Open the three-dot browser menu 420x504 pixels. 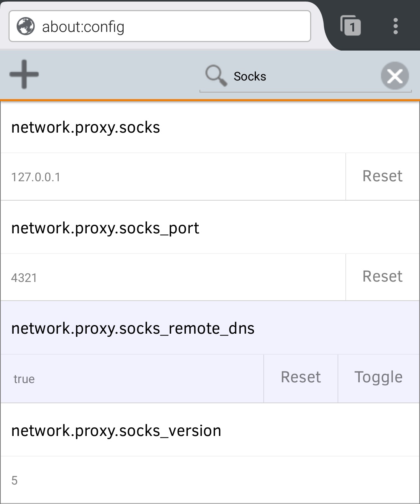coord(395,26)
